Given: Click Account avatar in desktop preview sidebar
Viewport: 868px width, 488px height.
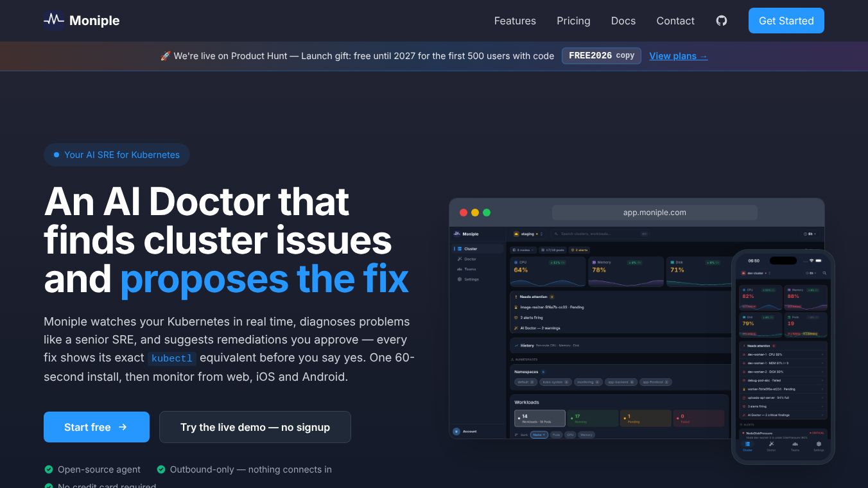Looking at the screenshot, I should click(x=456, y=431).
